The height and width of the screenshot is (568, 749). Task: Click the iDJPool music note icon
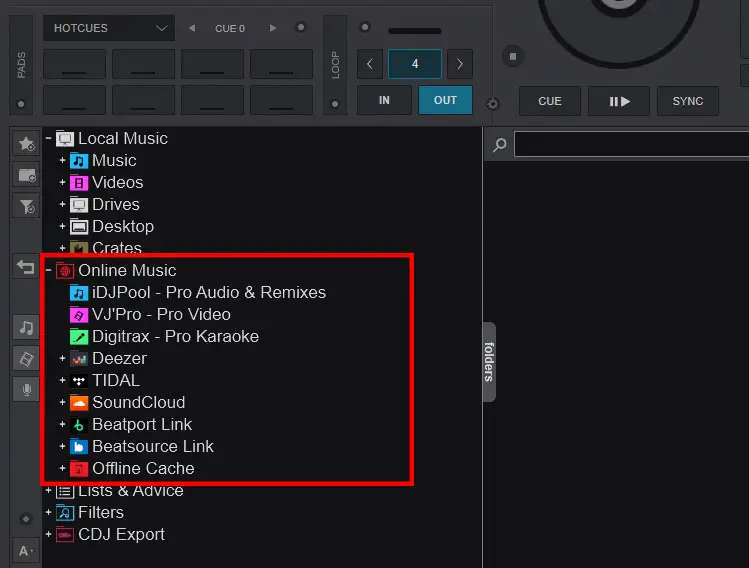[x=79, y=292]
